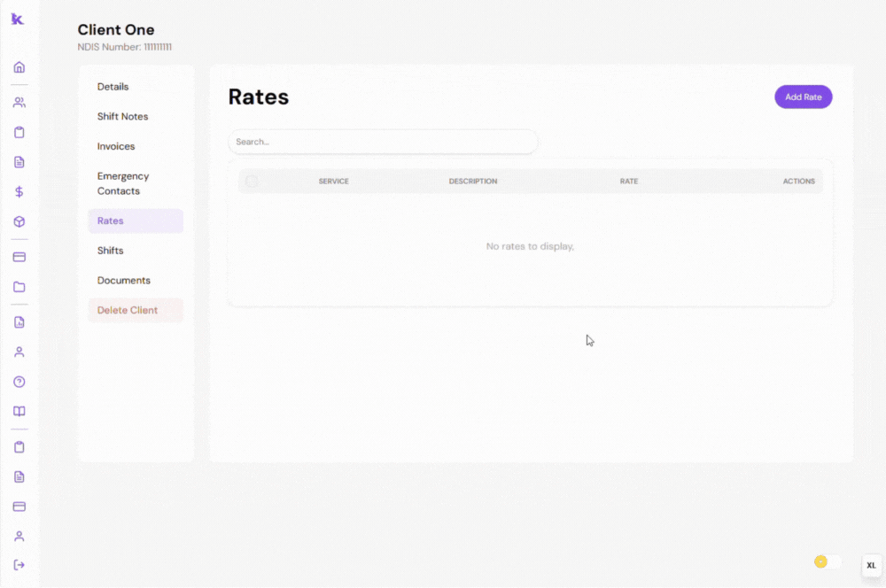Click card icon above the bottom person icon
Image resolution: width=886 pixels, height=588 pixels.
point(19,507)
